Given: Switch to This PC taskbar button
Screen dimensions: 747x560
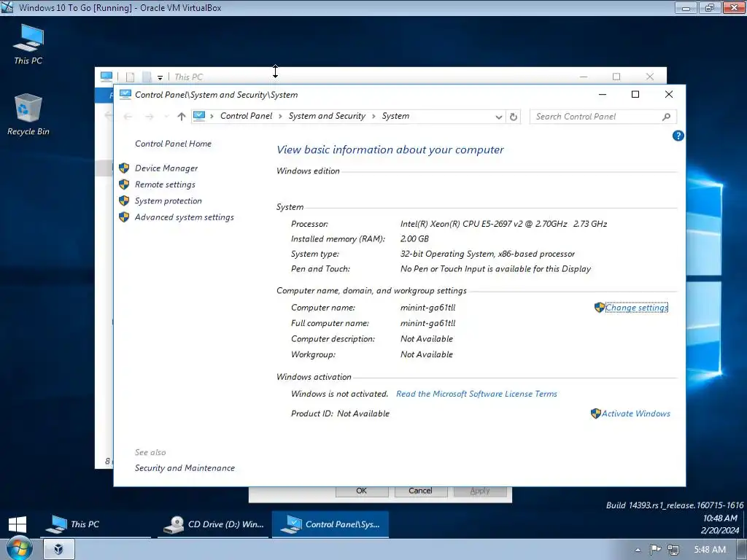Looking at the screenshot, I should pos(96,524).
